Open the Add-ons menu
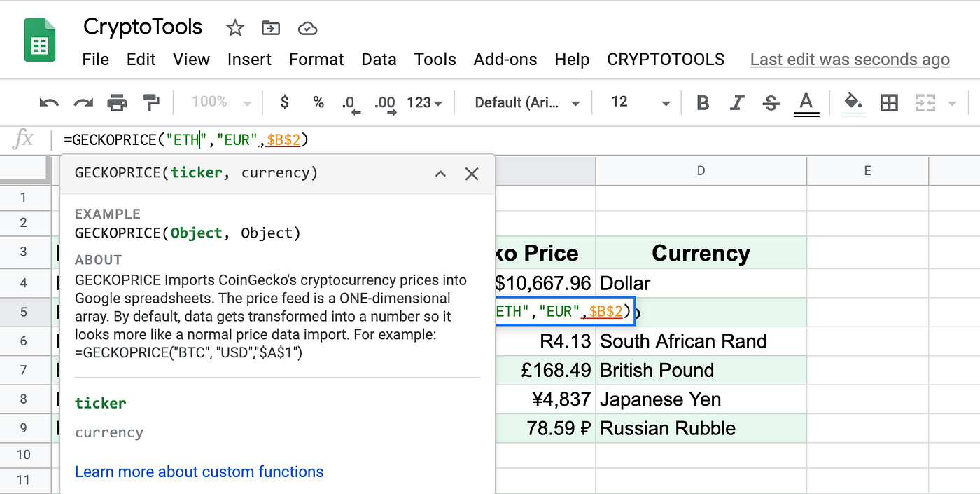This screenshot has height=494, width=980. [505, 60]
